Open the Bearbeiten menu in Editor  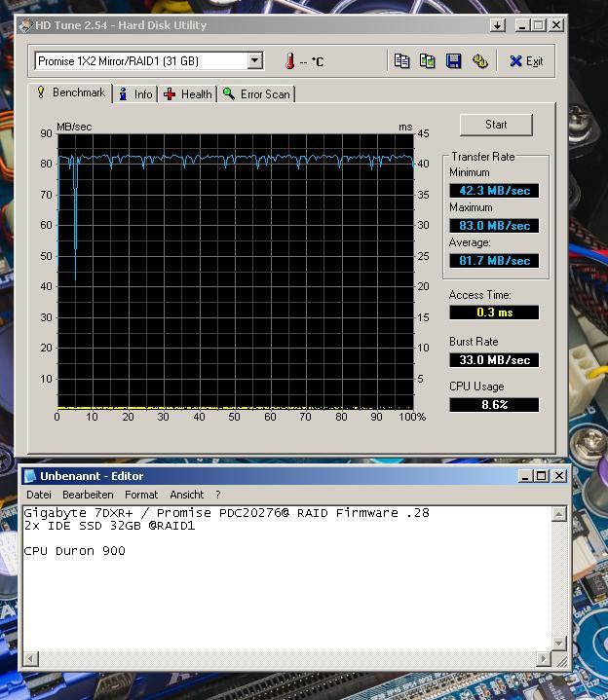[x=88, y=495]
